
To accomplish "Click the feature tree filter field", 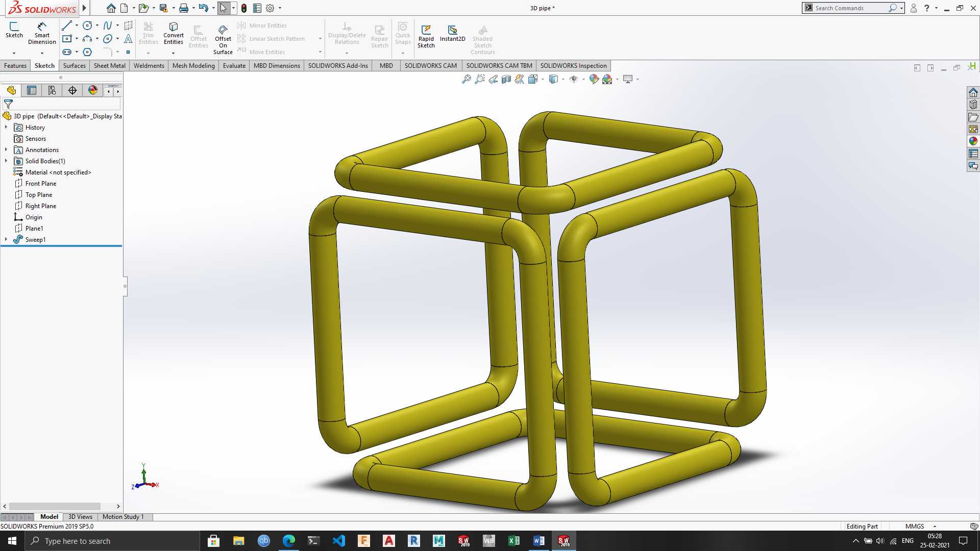I will click(62, 104).
